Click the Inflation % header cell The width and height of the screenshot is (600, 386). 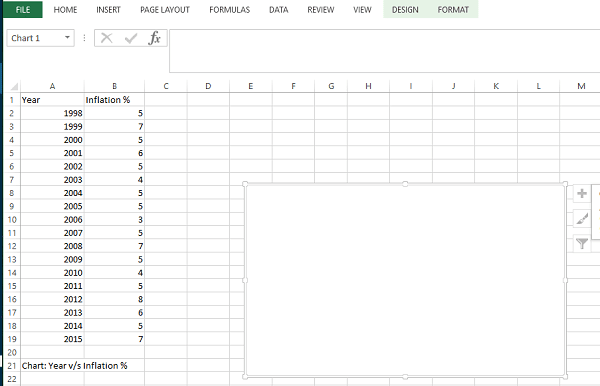(114, 100)
